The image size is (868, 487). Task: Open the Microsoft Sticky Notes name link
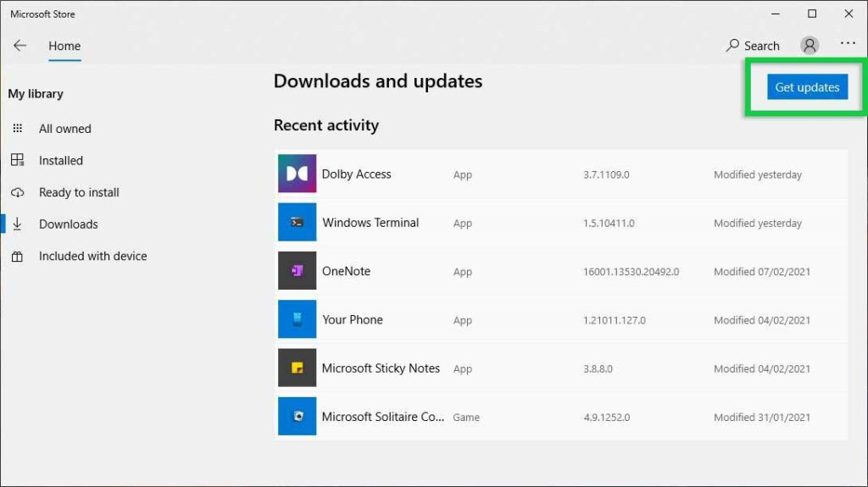[x=381, y=368]
